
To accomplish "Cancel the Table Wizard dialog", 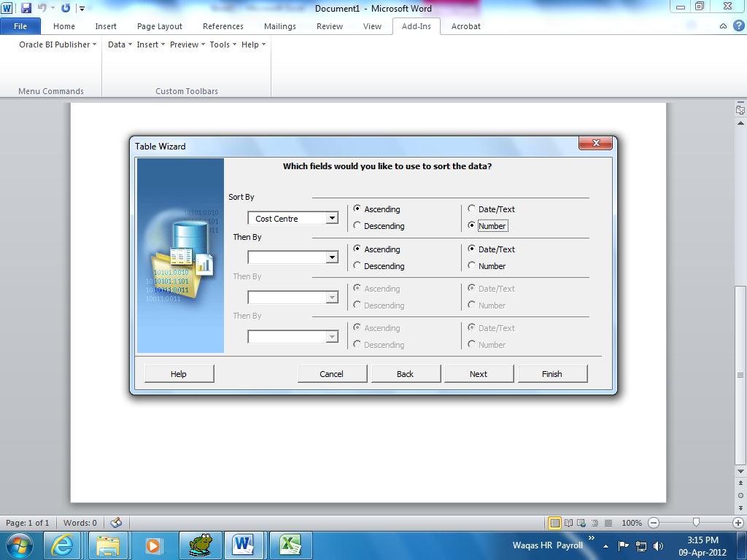I will [x=333, y=373].
